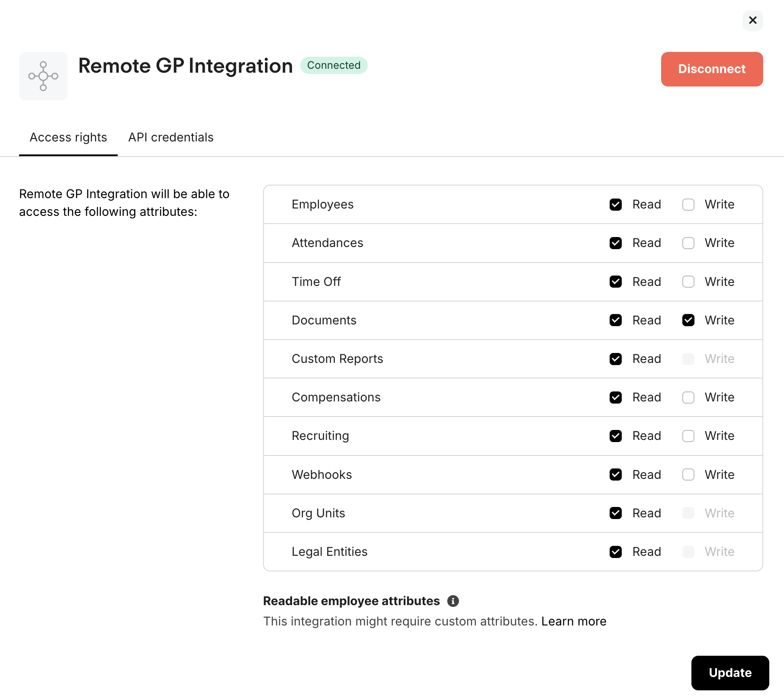The width and height of the screenshot is (784, 699).
Task: Click the disabled Custom Reports Write checkbox
Action: click(x=688, y=359)
